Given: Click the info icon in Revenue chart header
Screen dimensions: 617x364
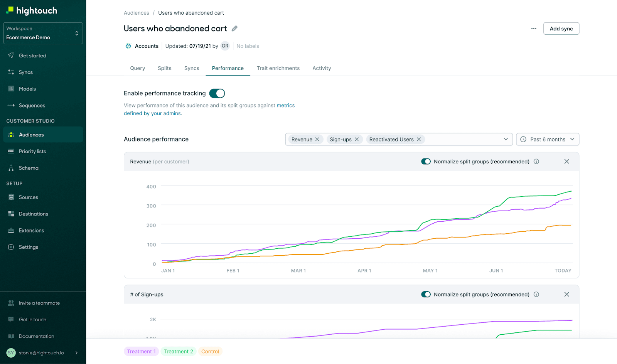Looking at the screenshot, I should [x=536, y=162].
